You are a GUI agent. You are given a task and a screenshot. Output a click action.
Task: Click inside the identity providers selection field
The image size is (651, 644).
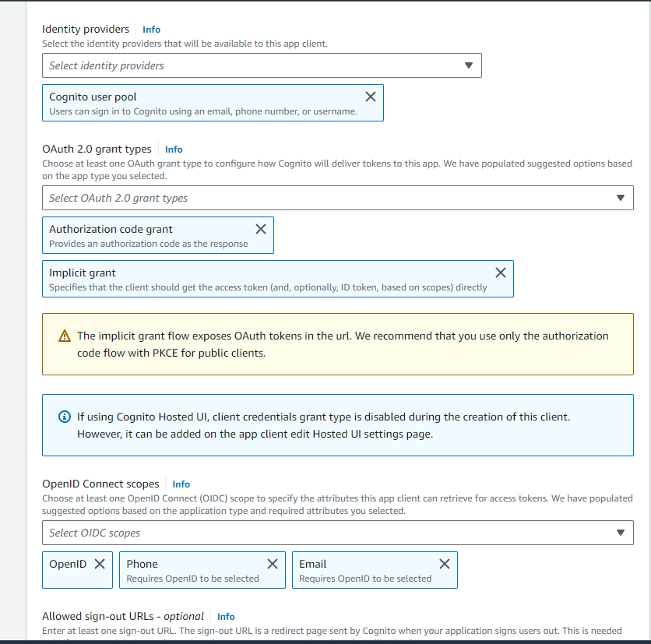[x=234, y=65]
